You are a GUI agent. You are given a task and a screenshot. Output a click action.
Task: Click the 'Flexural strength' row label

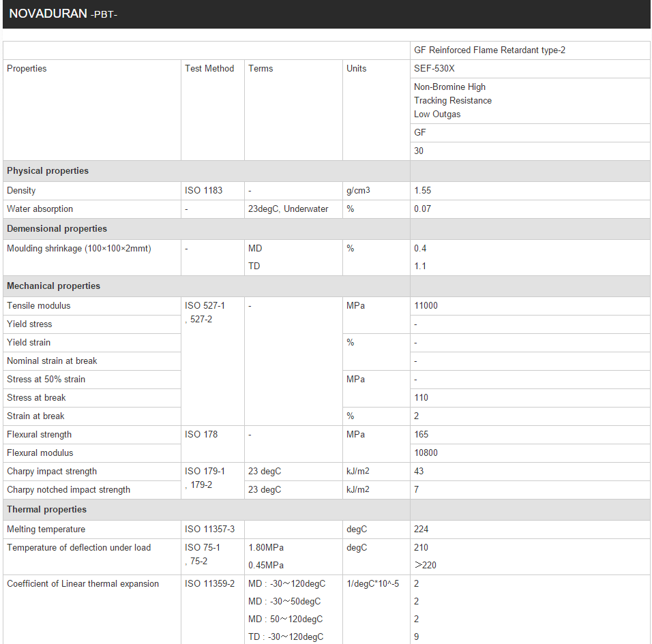[39, 435]
